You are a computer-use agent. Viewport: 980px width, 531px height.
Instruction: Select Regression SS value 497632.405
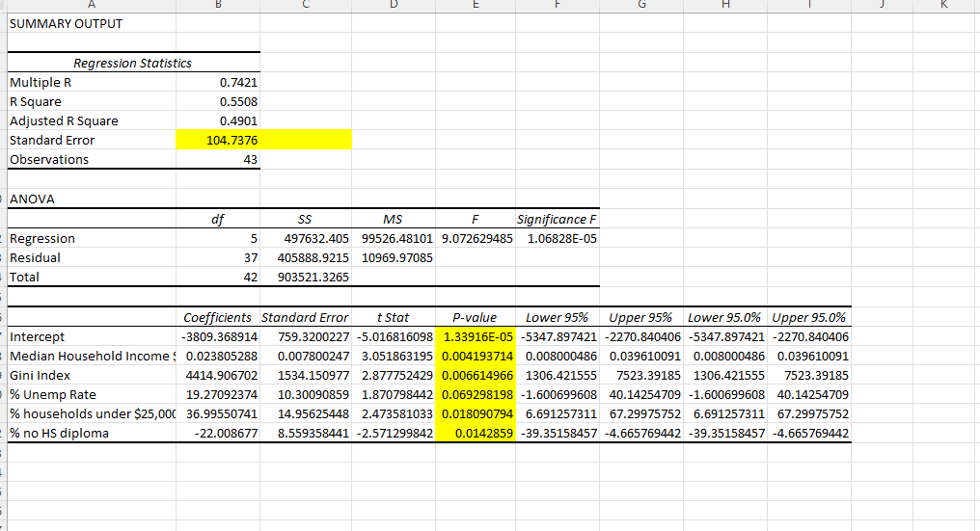tap(306, 239)
